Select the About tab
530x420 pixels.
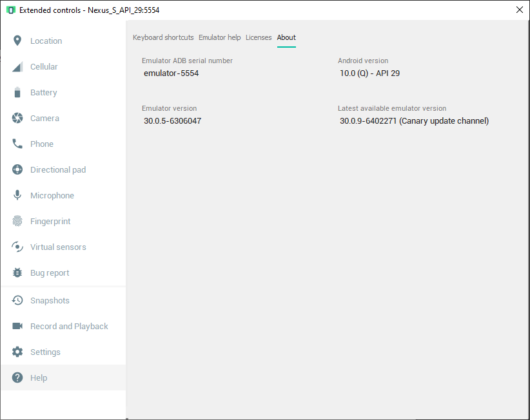pos(286,38)
